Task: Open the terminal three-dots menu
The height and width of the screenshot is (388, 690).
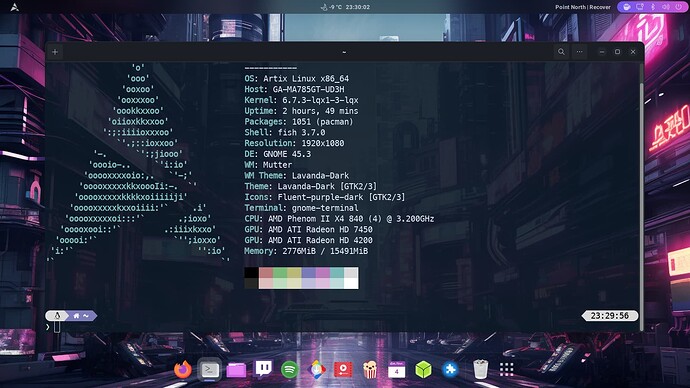Action: (x=579, y=52)
